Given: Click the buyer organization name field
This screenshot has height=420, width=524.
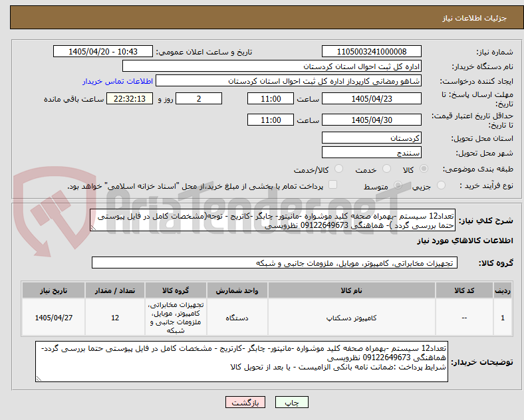Looking at the screenshot, I should pyautogui.click(x=272, y=66).
